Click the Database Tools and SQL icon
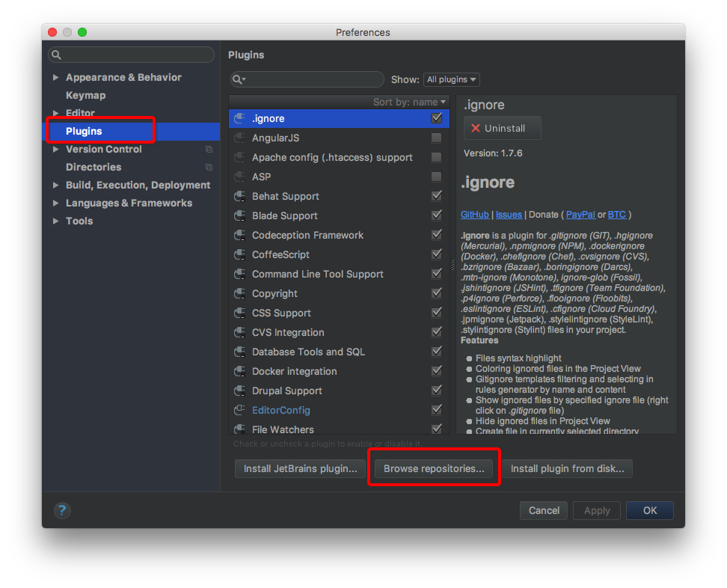727x588 pixels. 239,352
